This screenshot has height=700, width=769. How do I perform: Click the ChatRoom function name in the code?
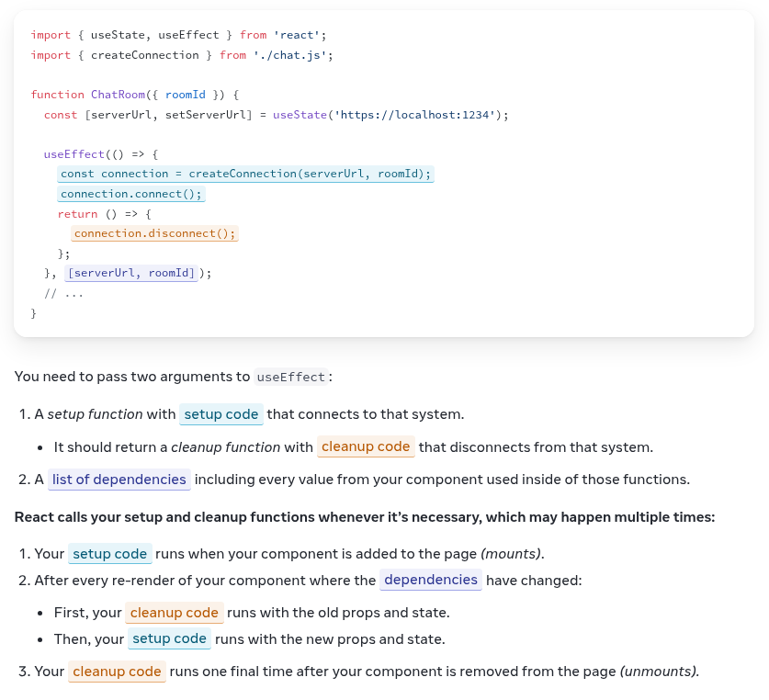coord(113,95)
